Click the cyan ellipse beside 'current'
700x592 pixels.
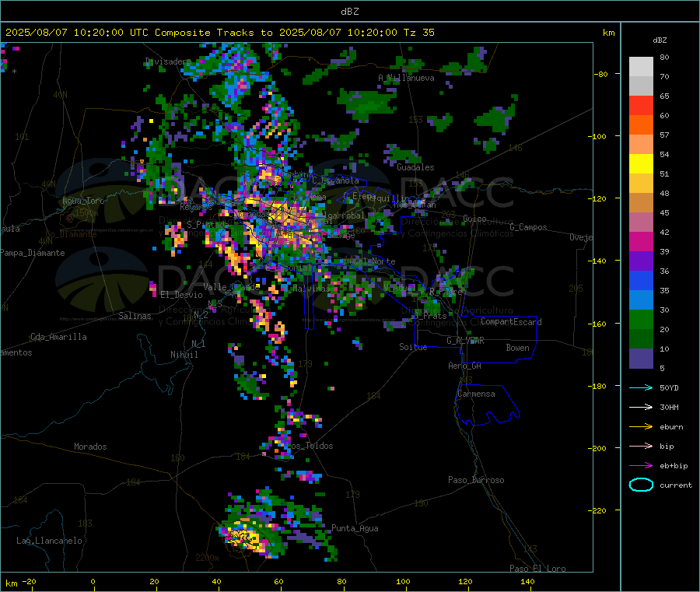[x=641, y=485]
